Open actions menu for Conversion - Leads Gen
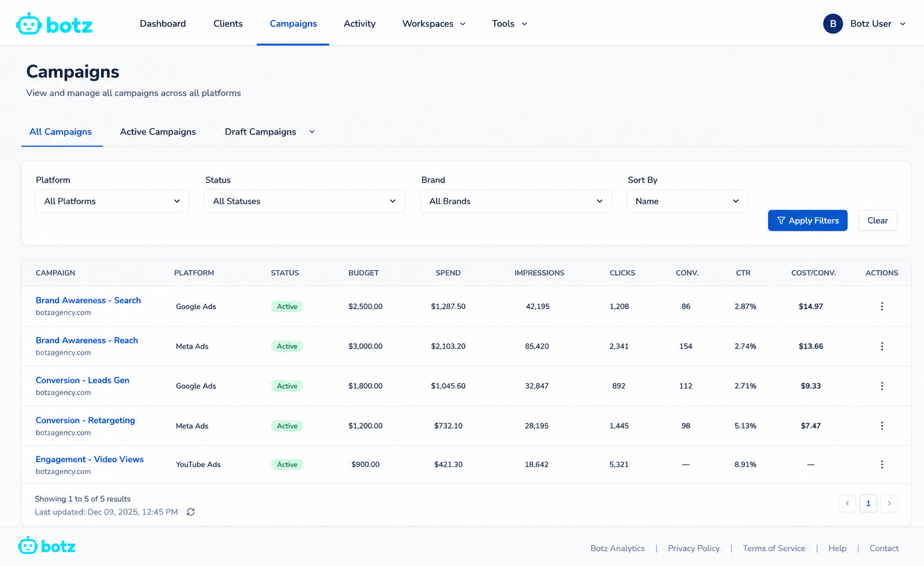Image resolution: width=924 pixels, height=566 pixels. (882, 386)
